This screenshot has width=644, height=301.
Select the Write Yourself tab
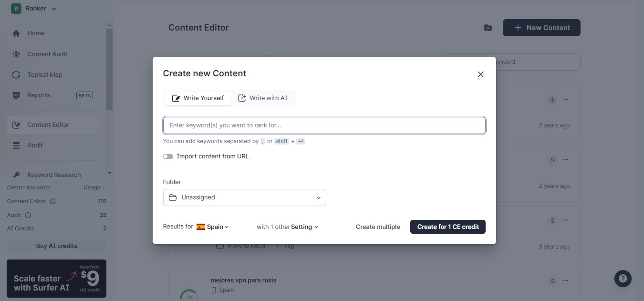tap(198, 98)
